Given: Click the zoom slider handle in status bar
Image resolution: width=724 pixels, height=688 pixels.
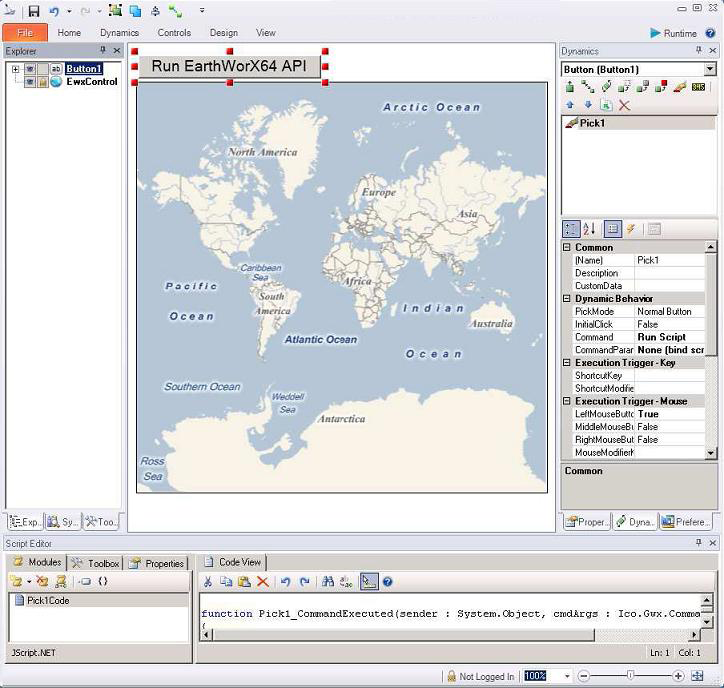Looking at the screenshot, I should (629, 676).
